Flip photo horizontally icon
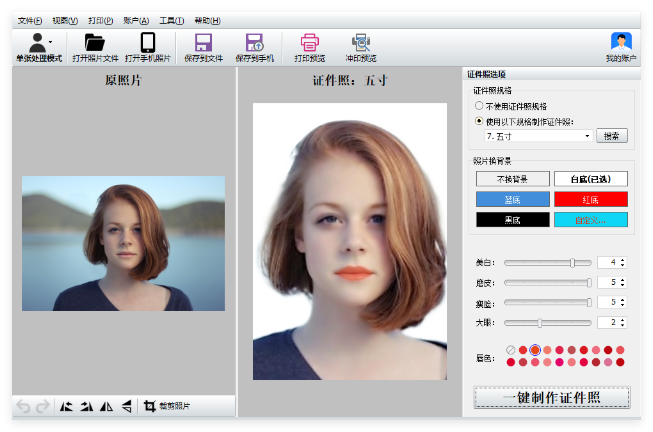 click(107, 406)
